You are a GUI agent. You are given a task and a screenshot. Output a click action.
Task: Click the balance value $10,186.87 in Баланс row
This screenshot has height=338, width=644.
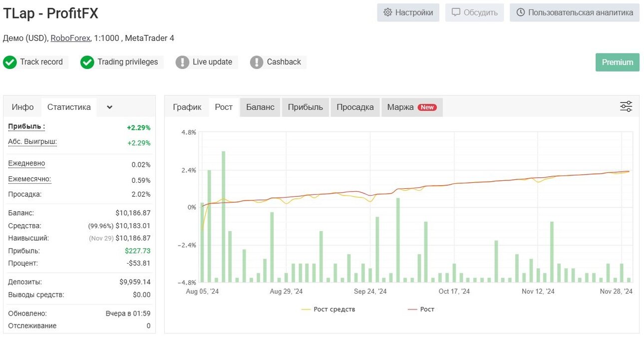(x=133, y=213)
